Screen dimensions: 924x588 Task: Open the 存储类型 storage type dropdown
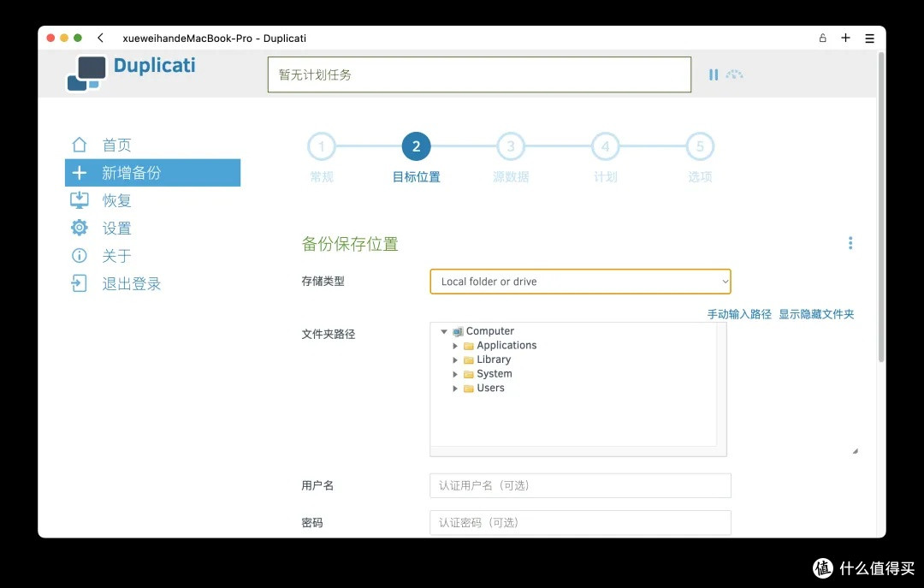pos(580,282)
